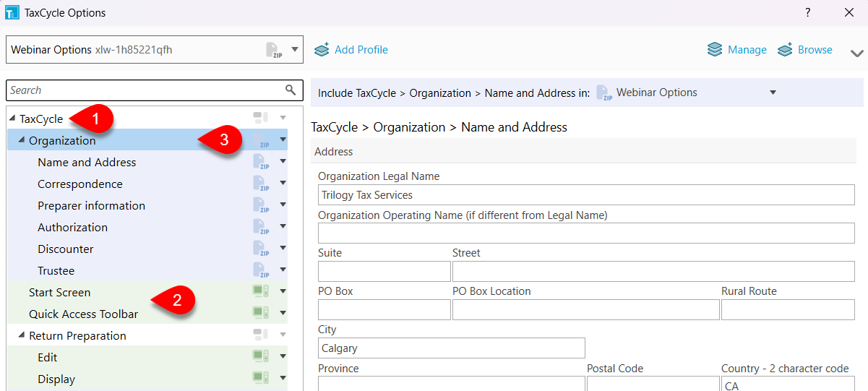Select Trustee in the tree
The image size is (868, 391).
(x=56, y=270)
